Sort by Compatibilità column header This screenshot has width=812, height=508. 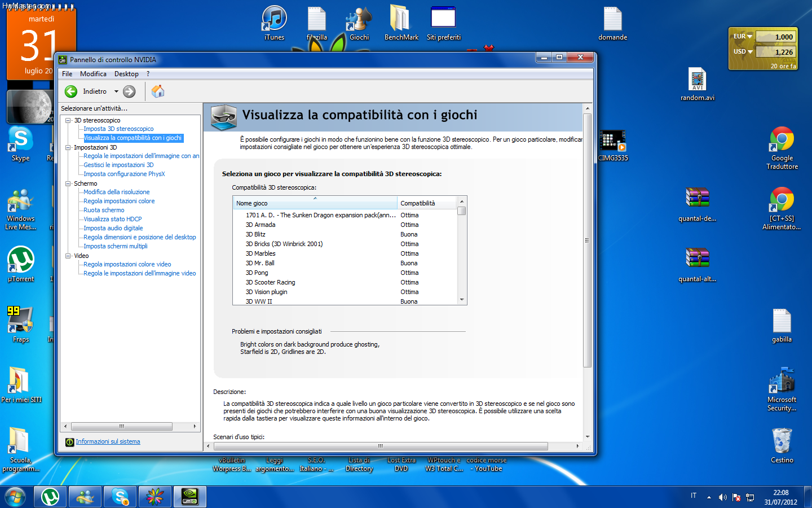coord(427,203)
